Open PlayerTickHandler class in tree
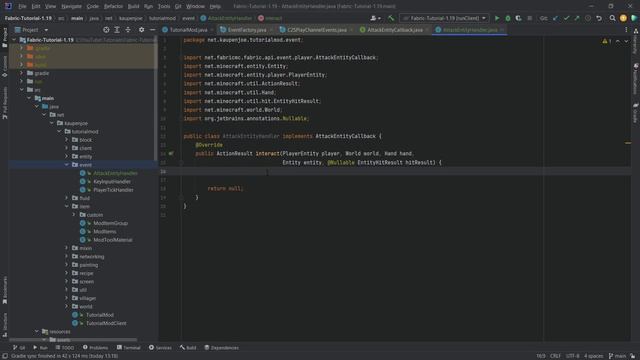The width and height of the screenshot is (640, 360). 113,190
